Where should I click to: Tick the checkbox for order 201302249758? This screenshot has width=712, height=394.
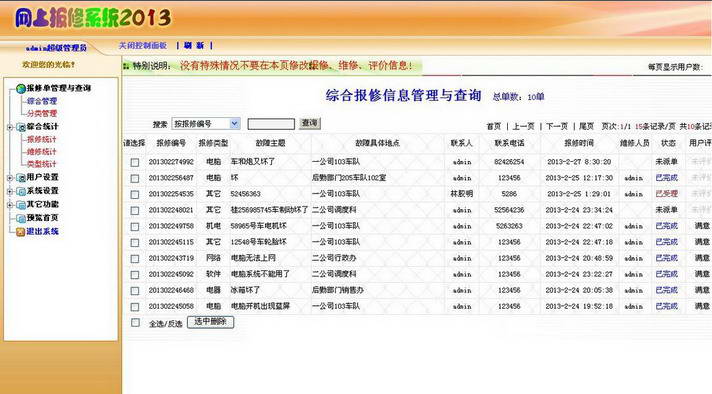tap(135, 227)
